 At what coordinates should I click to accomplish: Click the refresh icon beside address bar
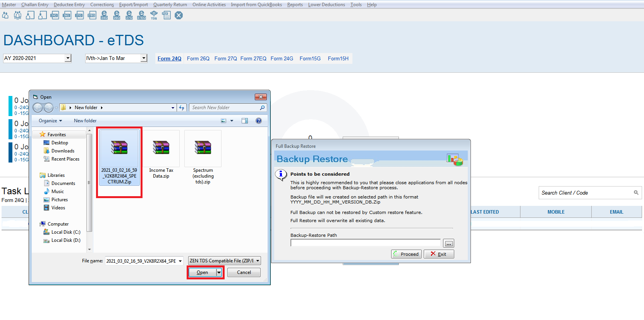pos(182,108)
